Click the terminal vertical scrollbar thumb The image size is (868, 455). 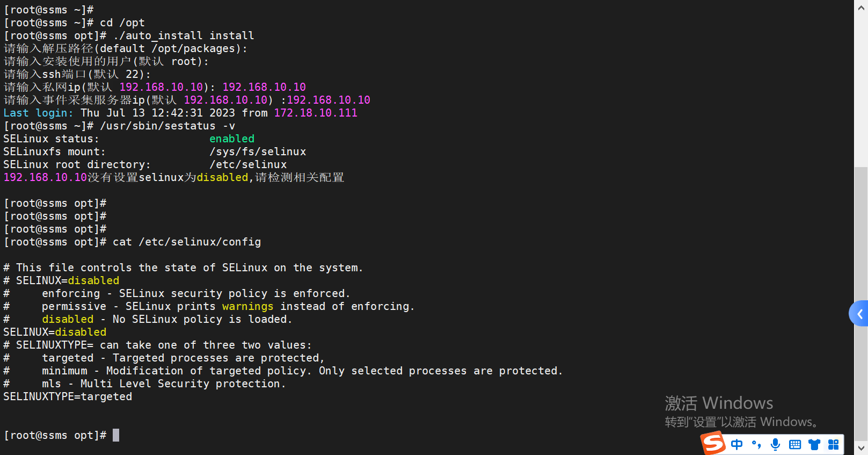pyautogui.click(x=861, y=301)
